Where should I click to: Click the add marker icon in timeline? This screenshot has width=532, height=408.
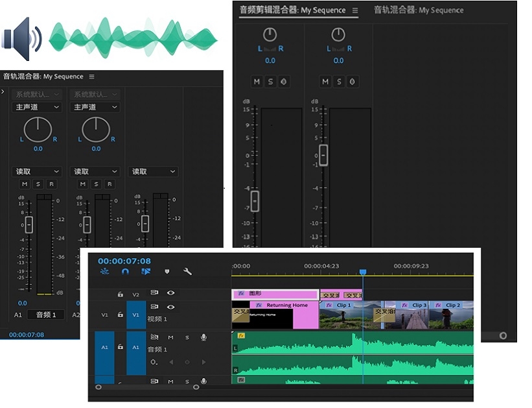tap(167, 271)
